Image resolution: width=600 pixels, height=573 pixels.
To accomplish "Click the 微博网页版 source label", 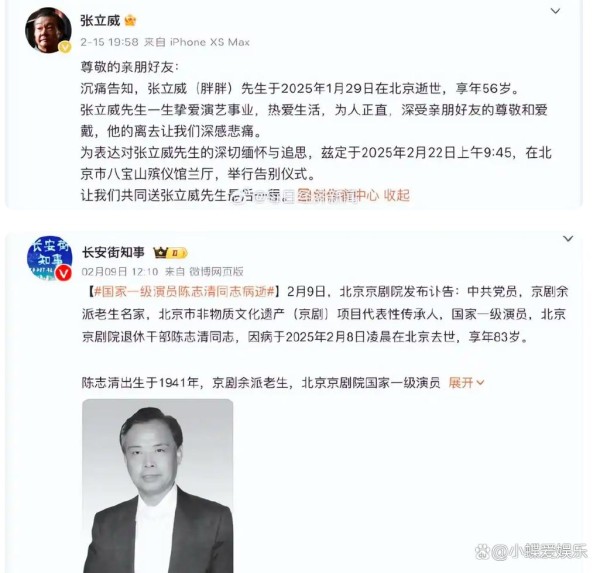I will (217, 271).
